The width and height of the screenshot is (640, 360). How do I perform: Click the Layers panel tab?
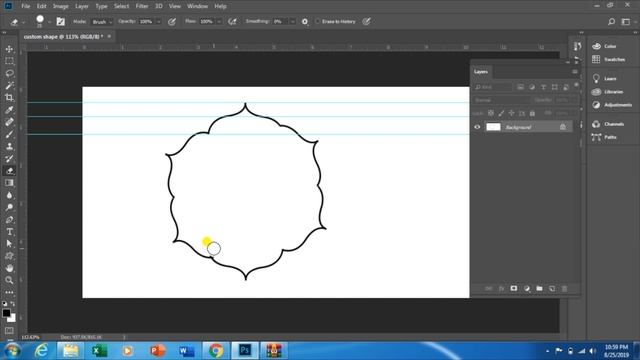click(481, 72)
